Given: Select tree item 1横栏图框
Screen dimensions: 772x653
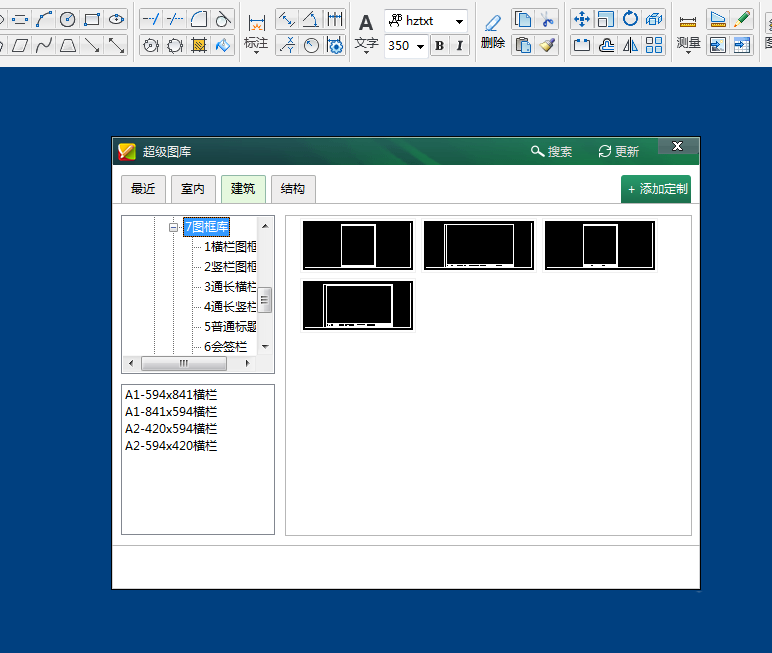Looking at the screenshot, I should coord(230,247).
